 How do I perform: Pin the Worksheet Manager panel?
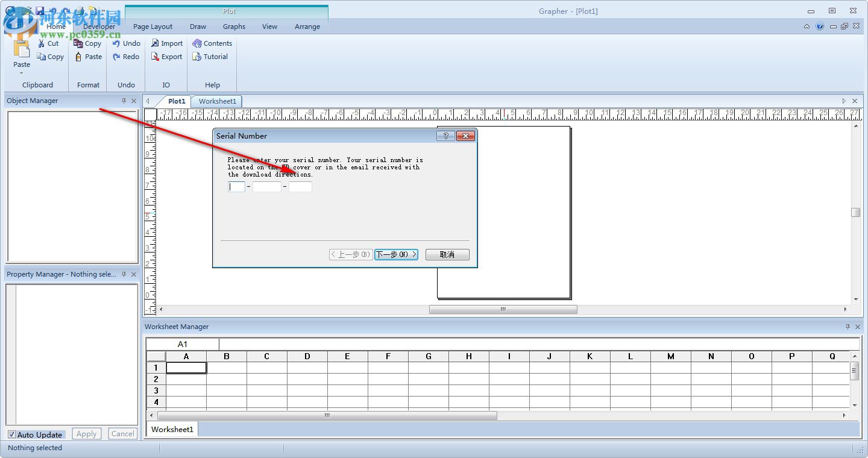point(848,327)
